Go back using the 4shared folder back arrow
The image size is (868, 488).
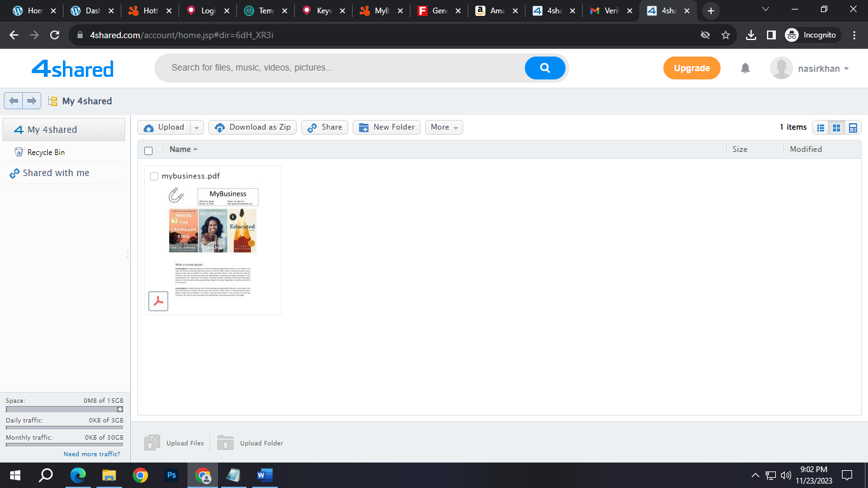click(x=13, y=101)
